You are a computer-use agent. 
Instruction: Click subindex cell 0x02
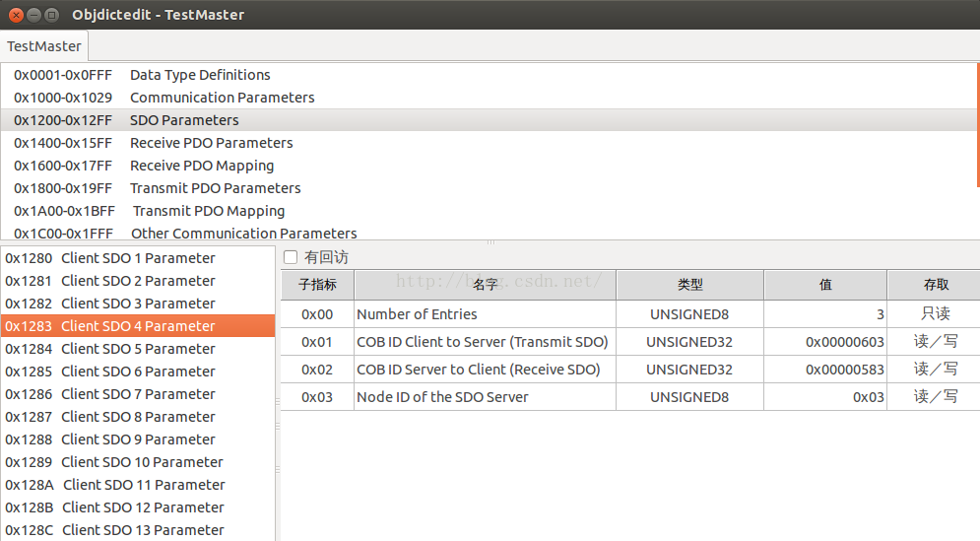click(317, 369)
